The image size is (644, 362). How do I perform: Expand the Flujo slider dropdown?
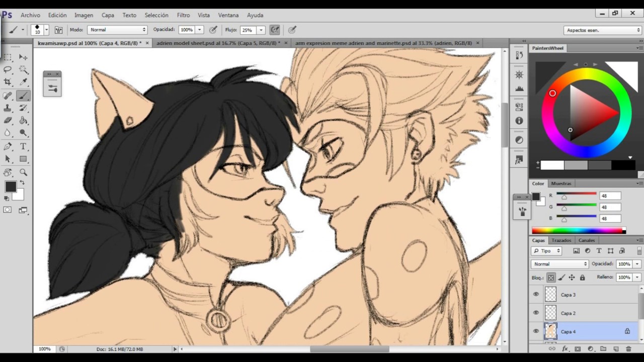tap(261, 30)
